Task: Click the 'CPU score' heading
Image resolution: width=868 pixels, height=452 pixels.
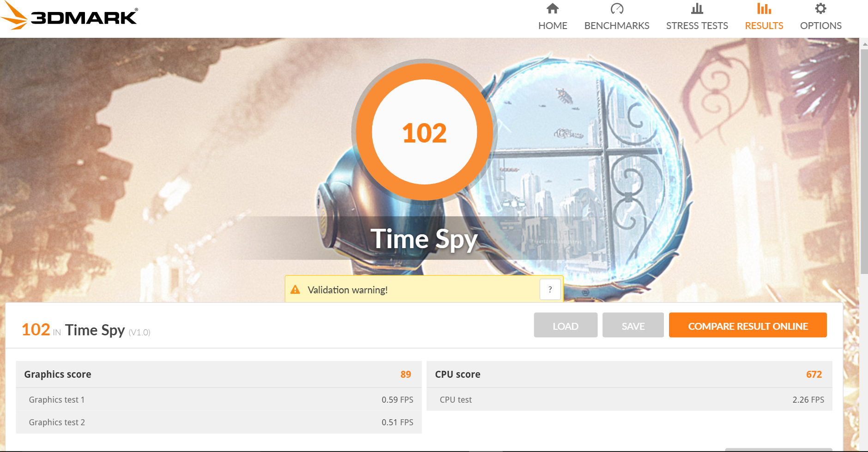Action: (x=458, y=375)
